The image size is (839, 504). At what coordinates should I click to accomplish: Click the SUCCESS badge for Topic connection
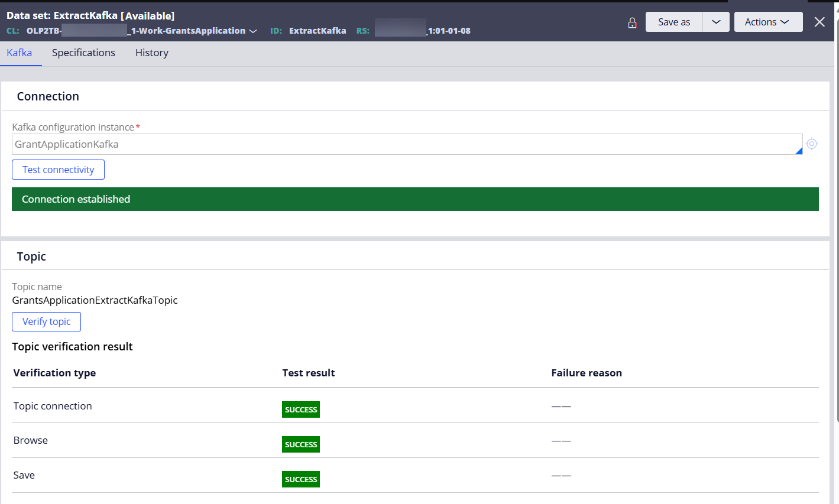(x=301, y=409)
